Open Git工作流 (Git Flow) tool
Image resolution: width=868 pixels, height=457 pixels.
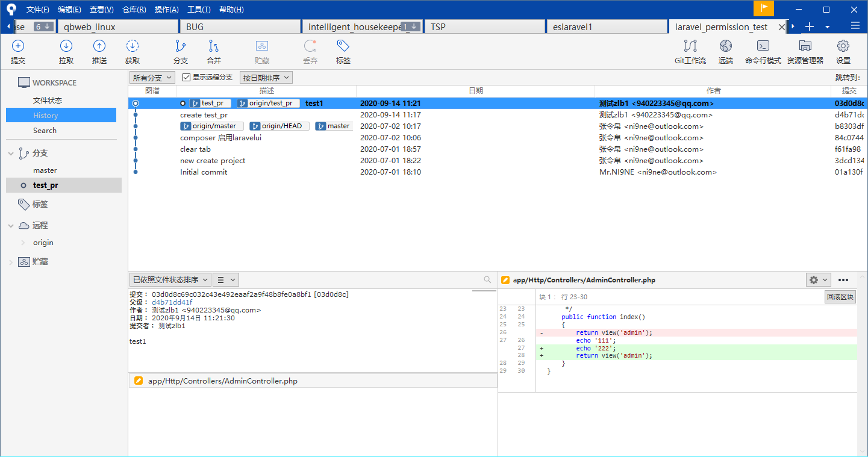[x=690, y=46]
